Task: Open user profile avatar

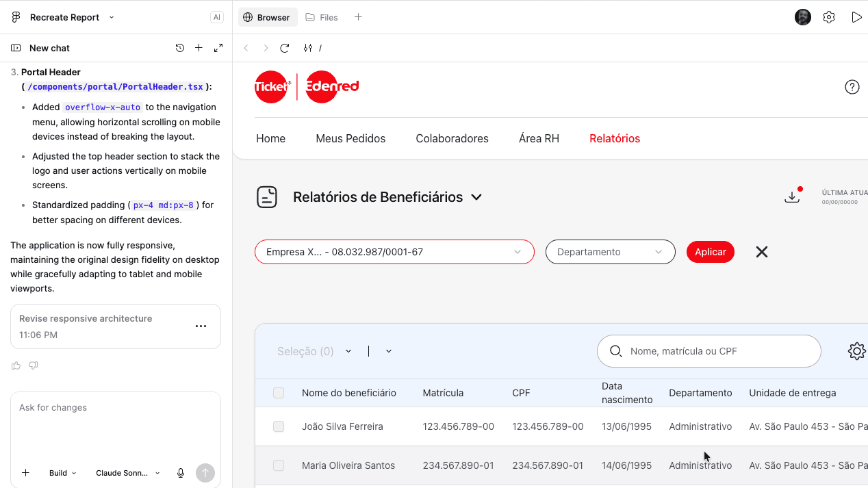Action: pos(803,17)
